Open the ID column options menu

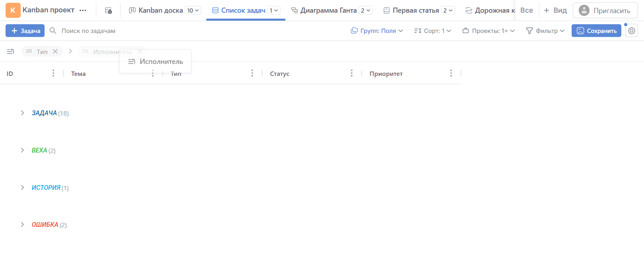[x=53, y=73]
